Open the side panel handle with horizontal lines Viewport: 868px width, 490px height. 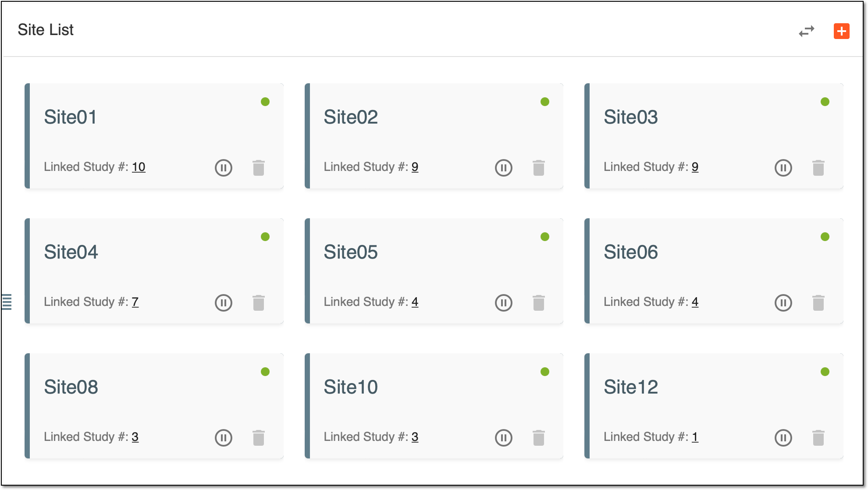7,302
